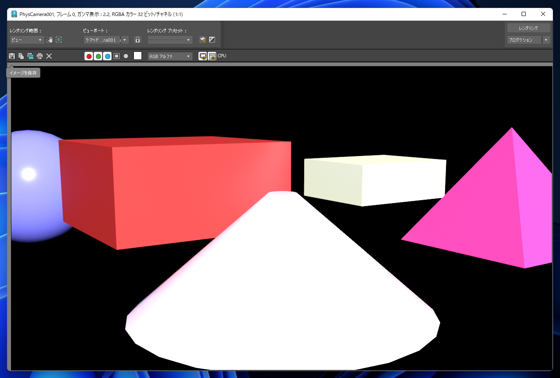Open Render Setup icon next to preset dropdown

click(202, 40)
